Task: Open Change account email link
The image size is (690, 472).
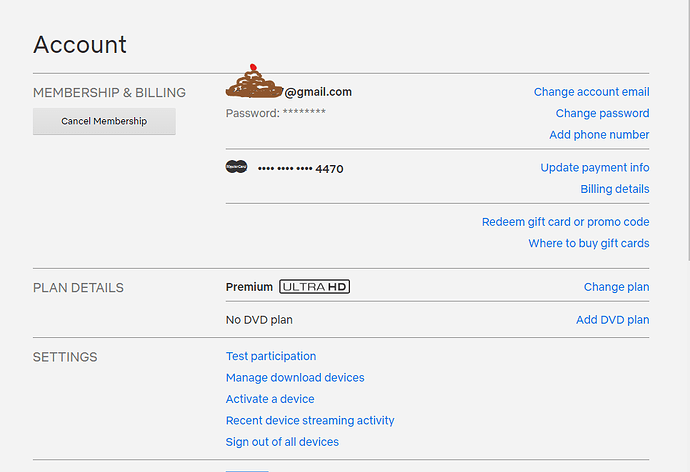Action: coord(591,92)
